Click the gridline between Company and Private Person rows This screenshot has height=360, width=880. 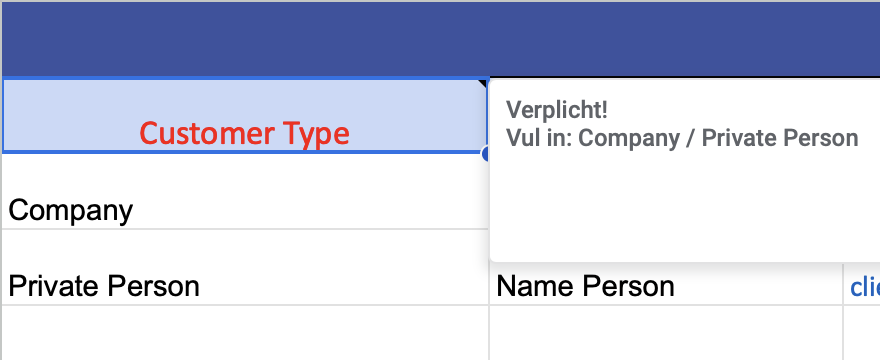point(245,229)
